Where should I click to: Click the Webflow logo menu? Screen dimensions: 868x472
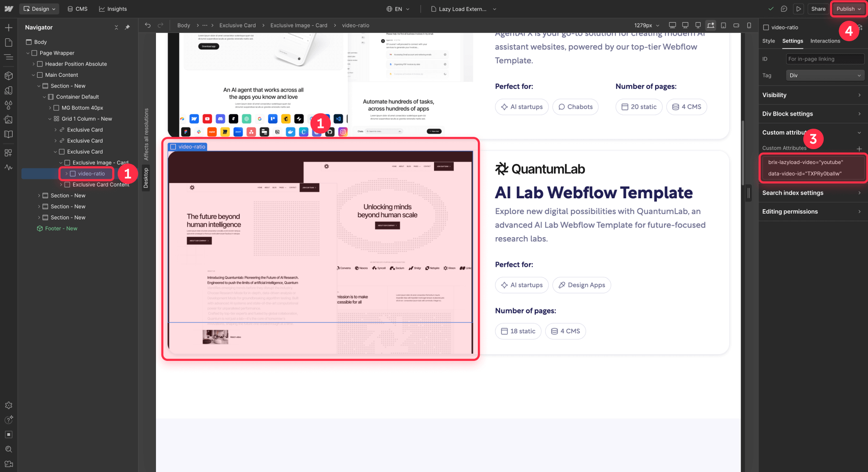[x=9, y=9]
